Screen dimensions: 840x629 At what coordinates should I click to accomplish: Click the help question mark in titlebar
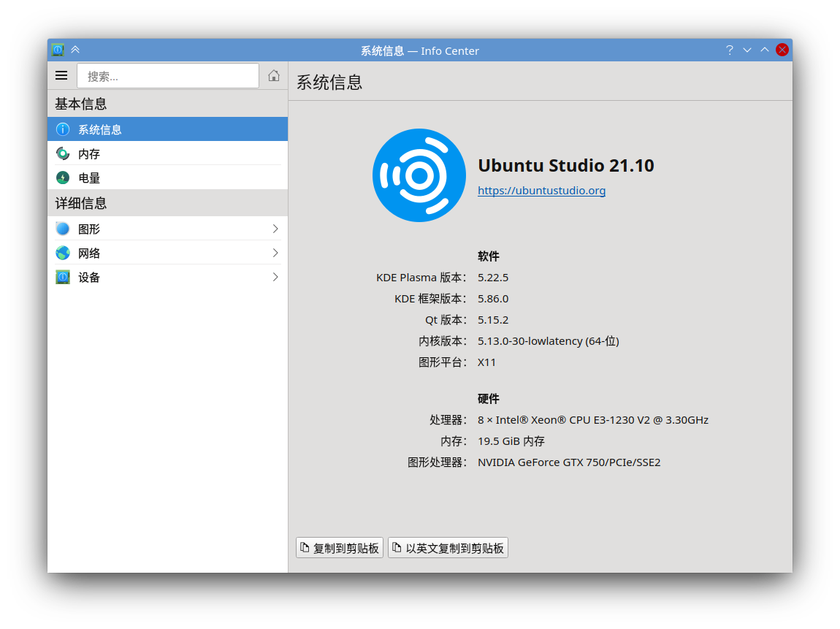point(729,50)
